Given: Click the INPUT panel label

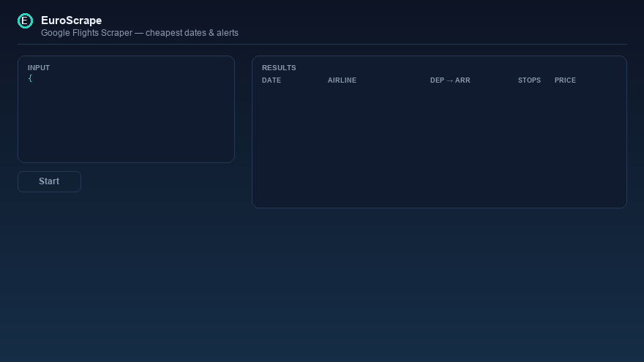Looking at the screenshot, I should click(39, 68).
